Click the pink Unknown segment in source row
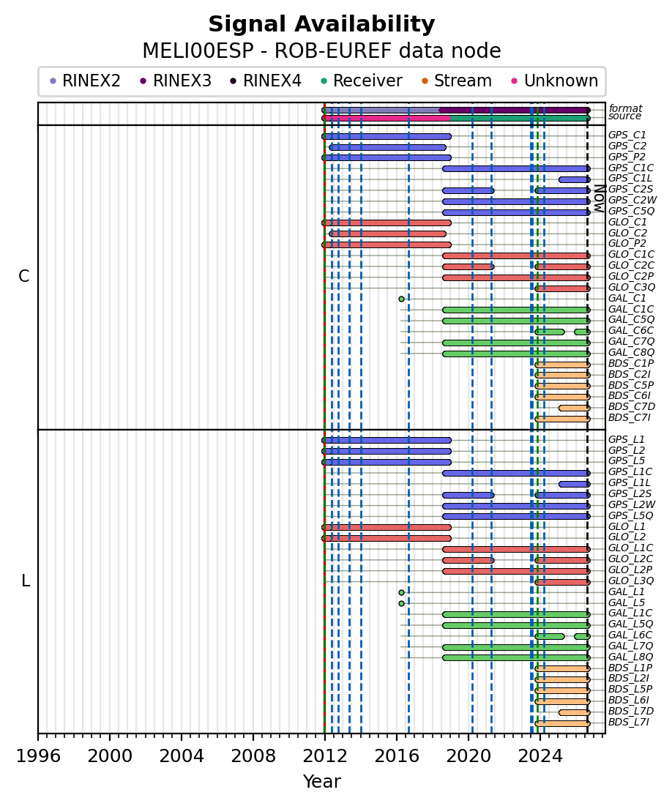The height and width of the screenshot is (806, 672). pyautogui.click(x=387, y=118)
